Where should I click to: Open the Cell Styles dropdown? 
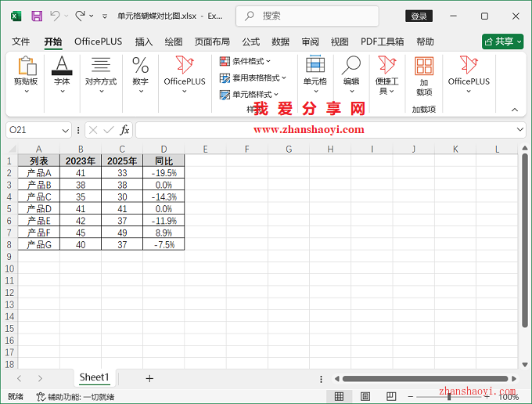(x=249, y=95)
